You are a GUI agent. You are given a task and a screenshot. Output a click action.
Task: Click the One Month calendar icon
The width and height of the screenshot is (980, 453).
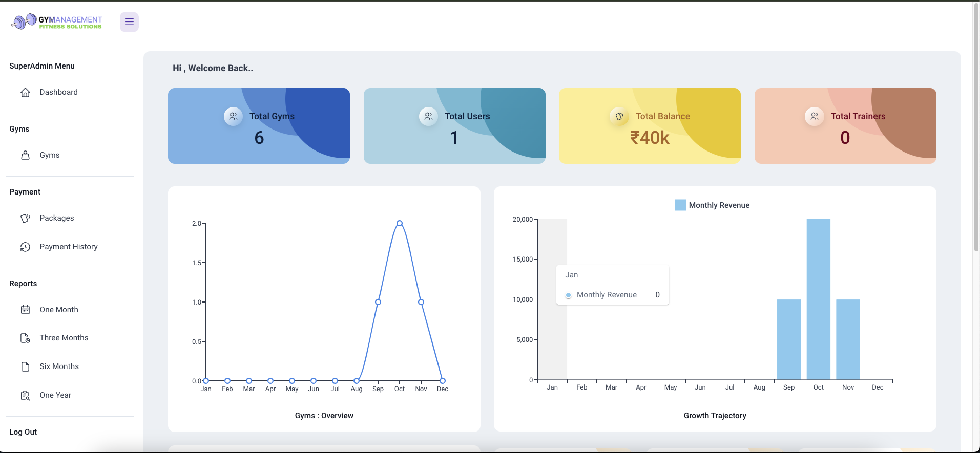[25, 310]
